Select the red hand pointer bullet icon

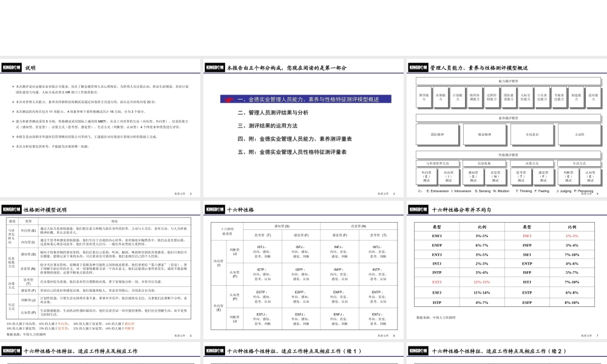(x=229, y=99)
